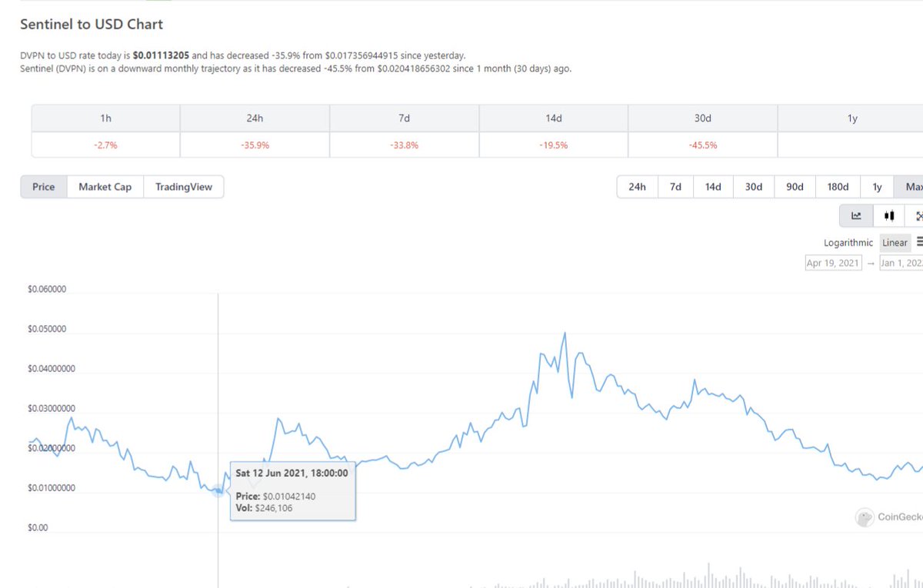This screenshot has width=923, height=588.
Task: Select the 90d chart range button
Action: tap(795, 187)
